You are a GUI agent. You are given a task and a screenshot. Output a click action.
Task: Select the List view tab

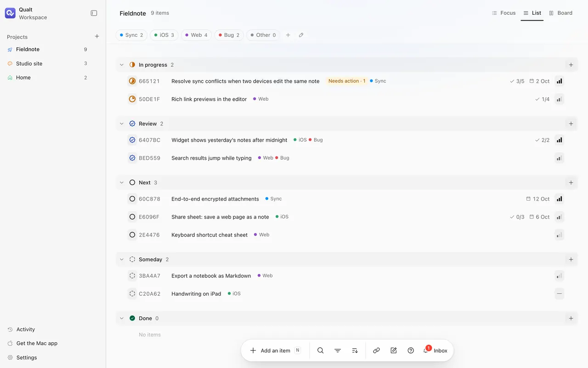click(532, 13)
